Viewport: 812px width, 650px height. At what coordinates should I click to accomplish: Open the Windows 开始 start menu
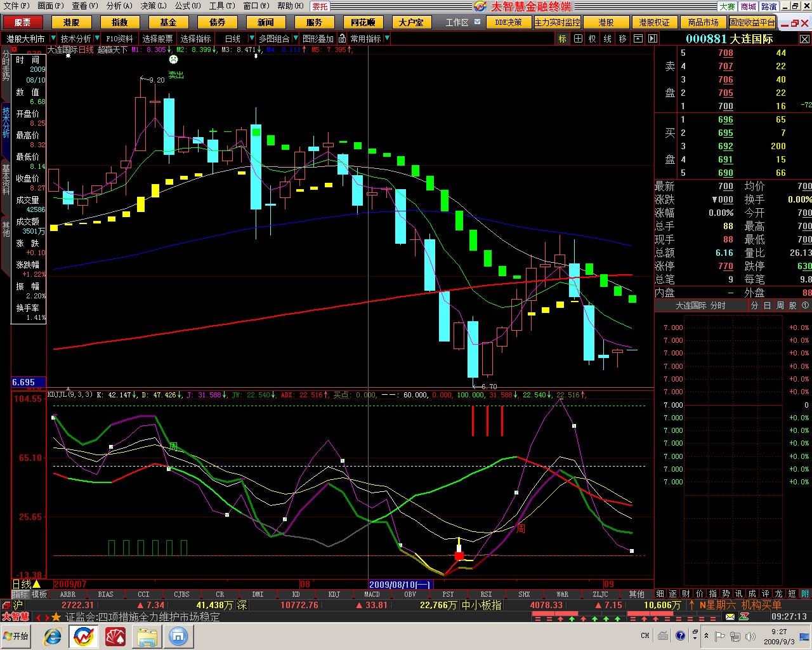(x=16, y=636)
